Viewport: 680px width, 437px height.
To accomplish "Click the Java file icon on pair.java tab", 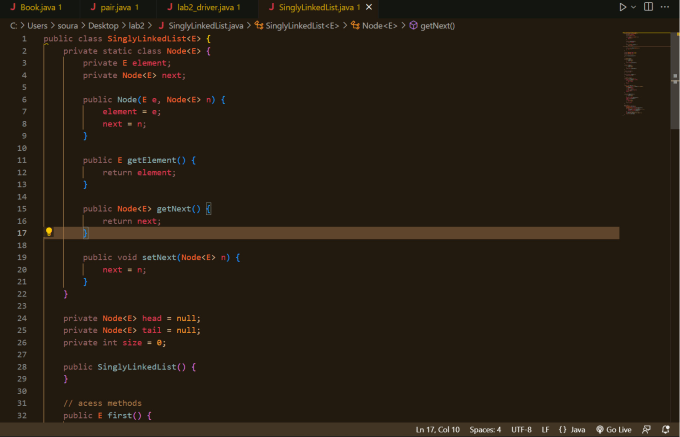I will (93, 7).
